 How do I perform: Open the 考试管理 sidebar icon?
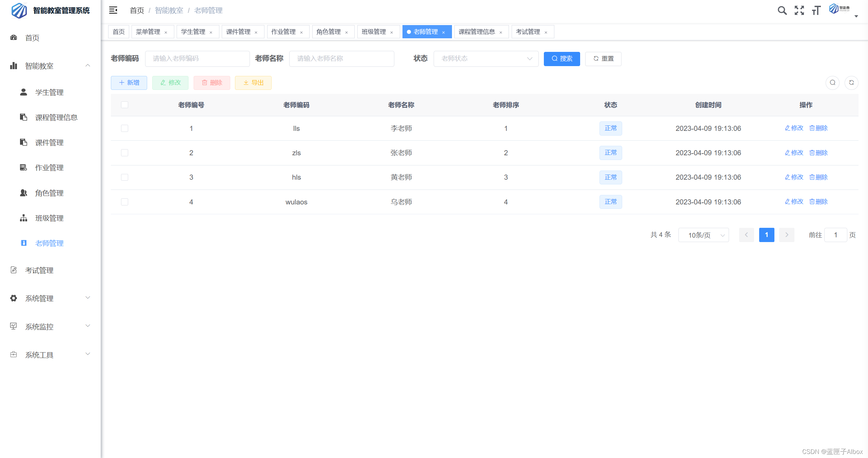tap(13, 270)
